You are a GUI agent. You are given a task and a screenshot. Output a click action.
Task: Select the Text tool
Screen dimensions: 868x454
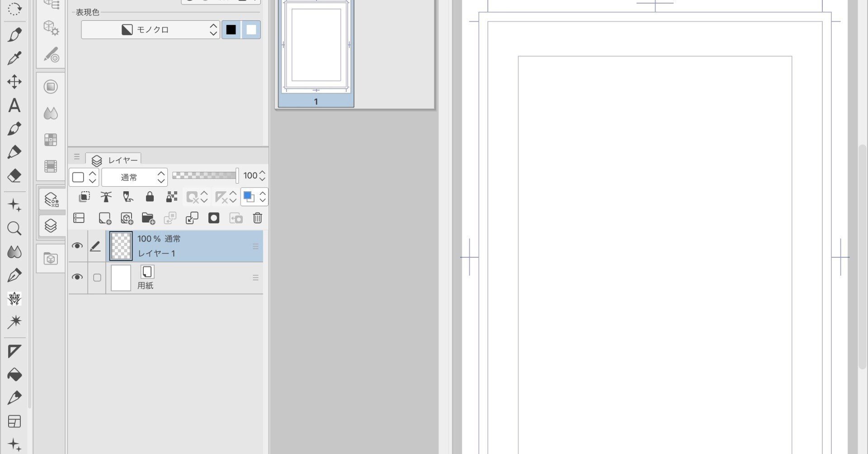[x=14, y=105]
